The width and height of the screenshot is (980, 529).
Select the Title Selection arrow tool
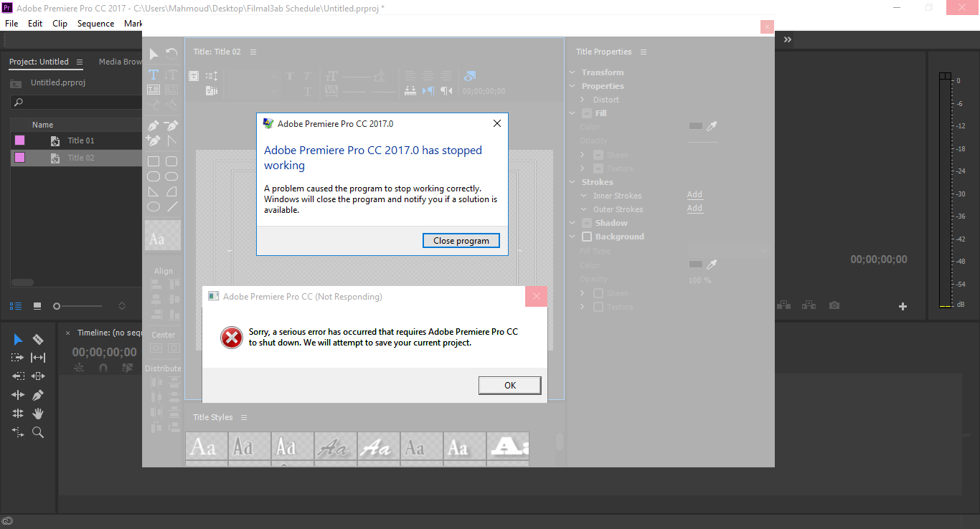(x=154, y=54)
